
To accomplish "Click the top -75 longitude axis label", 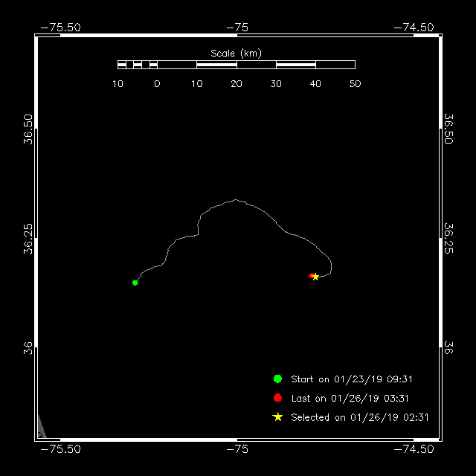I will coord(237,28).
